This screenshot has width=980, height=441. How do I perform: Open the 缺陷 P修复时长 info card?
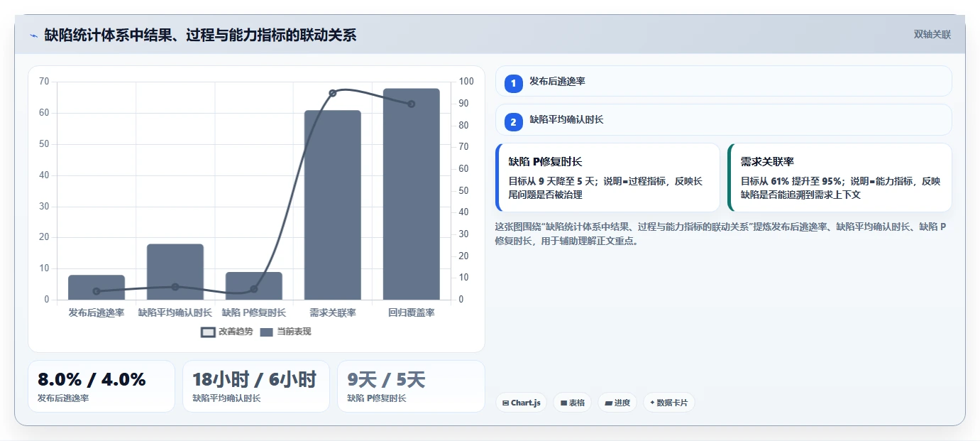tap(608, 178)
